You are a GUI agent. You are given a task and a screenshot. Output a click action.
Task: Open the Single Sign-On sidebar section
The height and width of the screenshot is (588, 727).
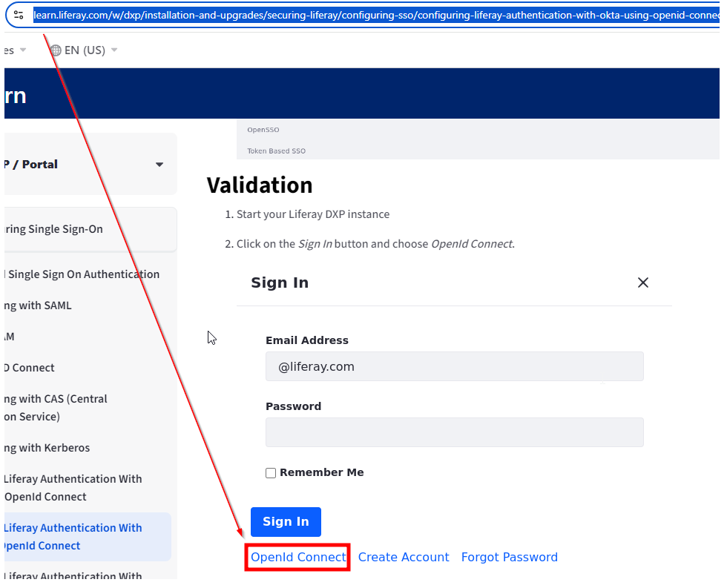(x=90, y=229)
